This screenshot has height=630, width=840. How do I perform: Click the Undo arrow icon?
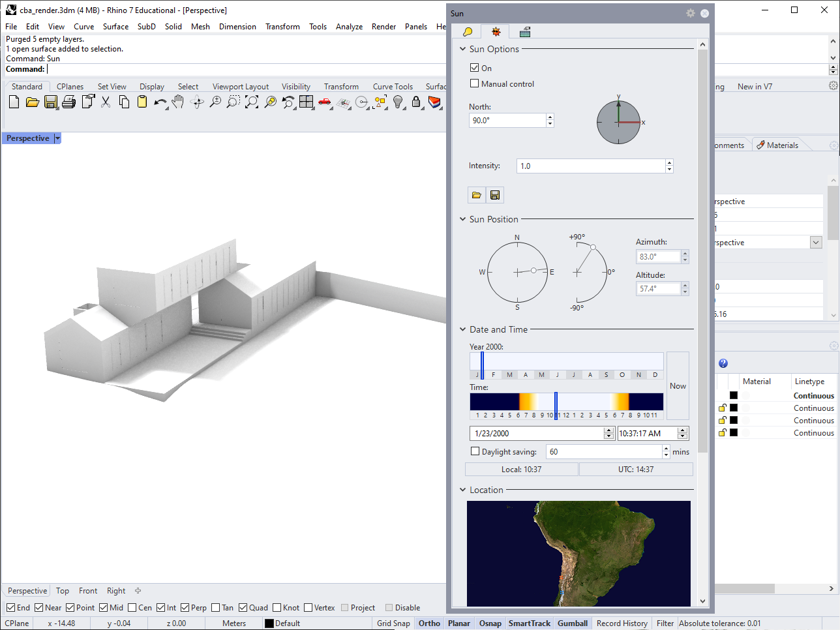pyautogui.click(x=160, y=102)
